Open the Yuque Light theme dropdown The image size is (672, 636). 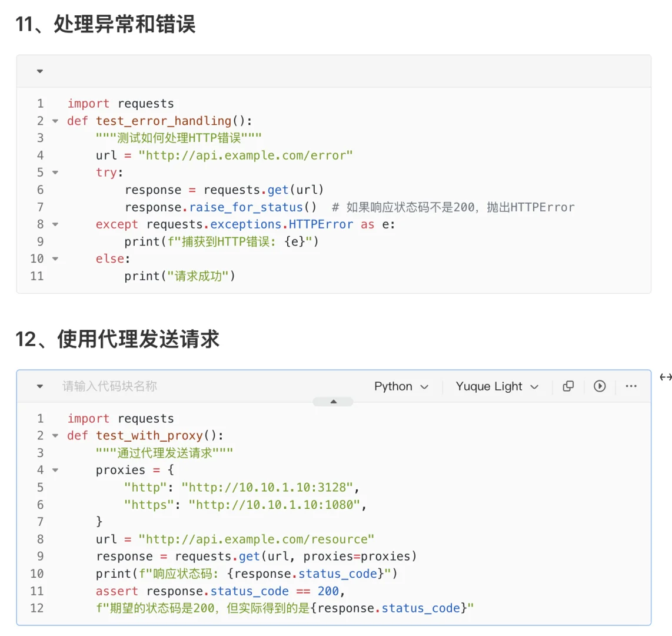(x=497, y=386)
